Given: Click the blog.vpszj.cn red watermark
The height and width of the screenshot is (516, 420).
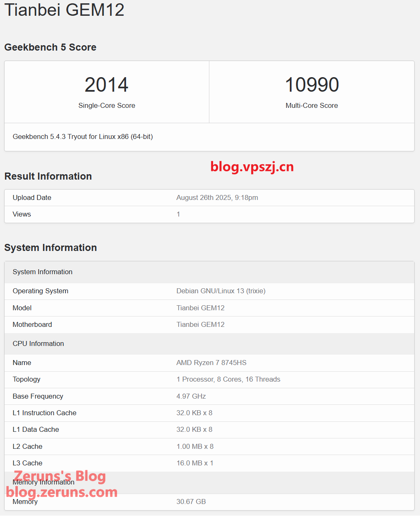Looking at the screenshot, I should [252, 166].
